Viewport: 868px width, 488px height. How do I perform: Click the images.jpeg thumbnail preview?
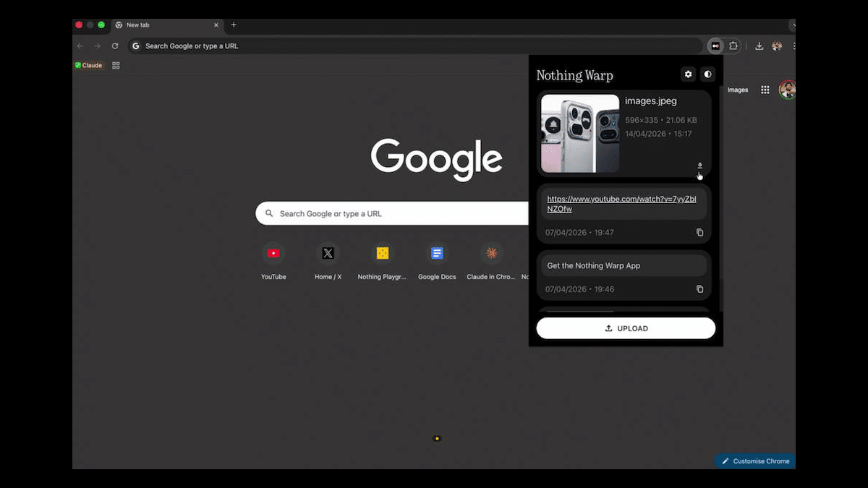580,133
